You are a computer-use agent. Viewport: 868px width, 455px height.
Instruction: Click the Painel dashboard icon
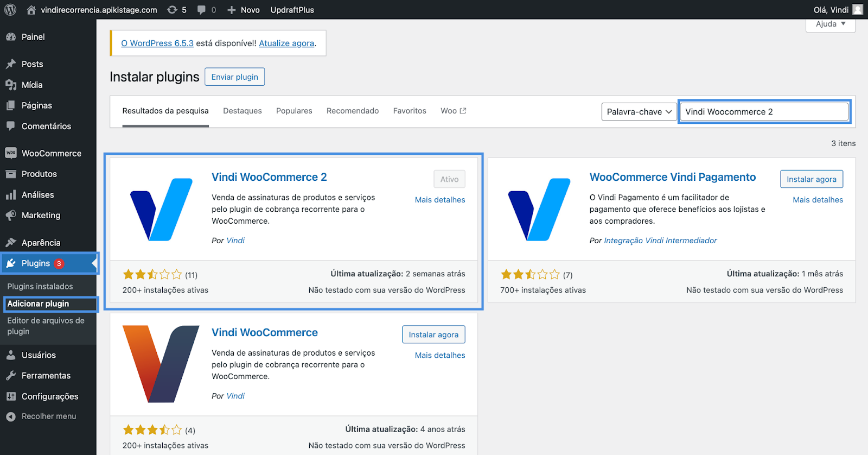pos(11,37)
